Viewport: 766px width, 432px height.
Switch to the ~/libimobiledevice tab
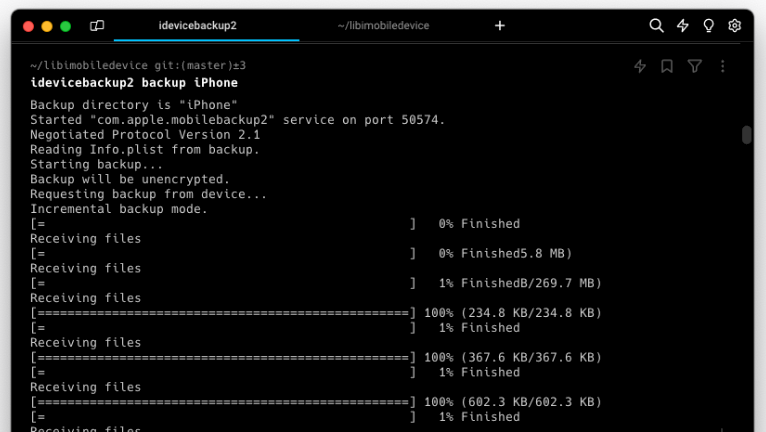click(x=383, y=25)
